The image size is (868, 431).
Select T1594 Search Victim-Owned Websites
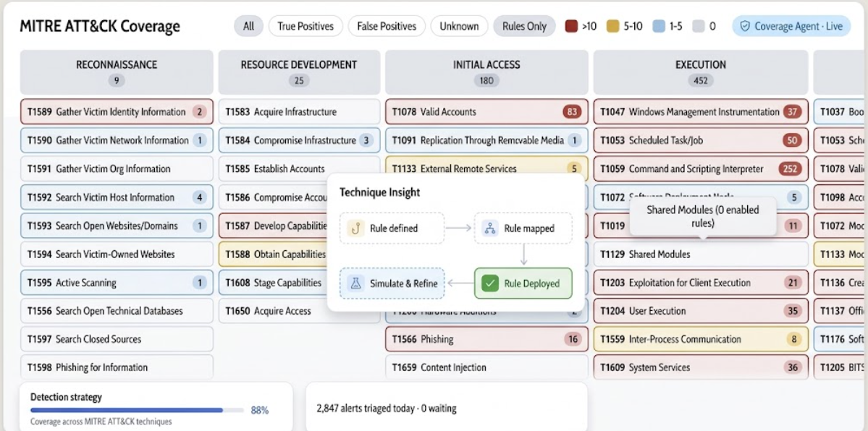[x=117, y=255]
